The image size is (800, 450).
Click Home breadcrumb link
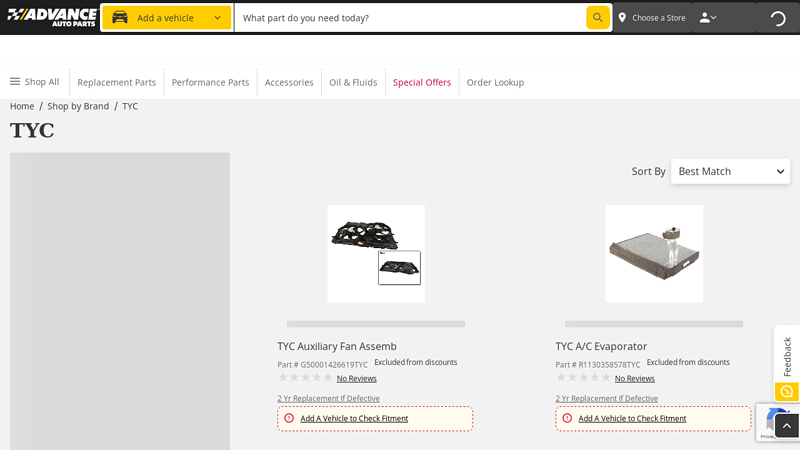click(x=22, y=106)
